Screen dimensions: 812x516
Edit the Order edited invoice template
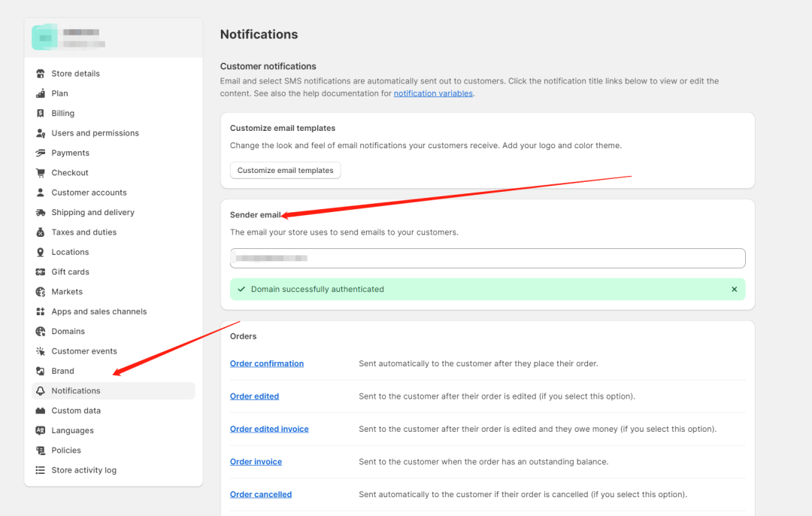pyautogui.click(x=269, y=429)
